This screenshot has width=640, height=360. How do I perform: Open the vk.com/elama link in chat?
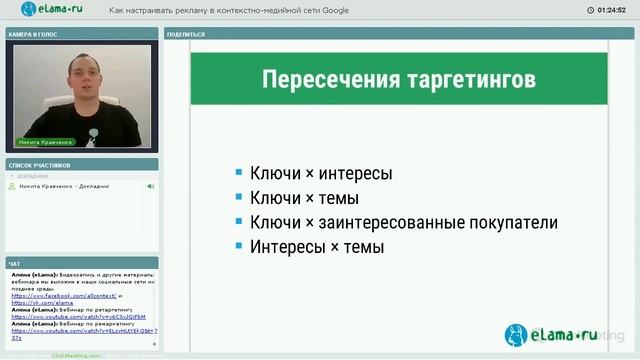42,303
